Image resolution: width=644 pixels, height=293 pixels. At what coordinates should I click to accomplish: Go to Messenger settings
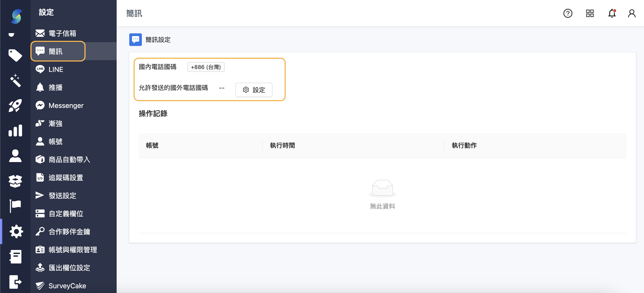66,105
